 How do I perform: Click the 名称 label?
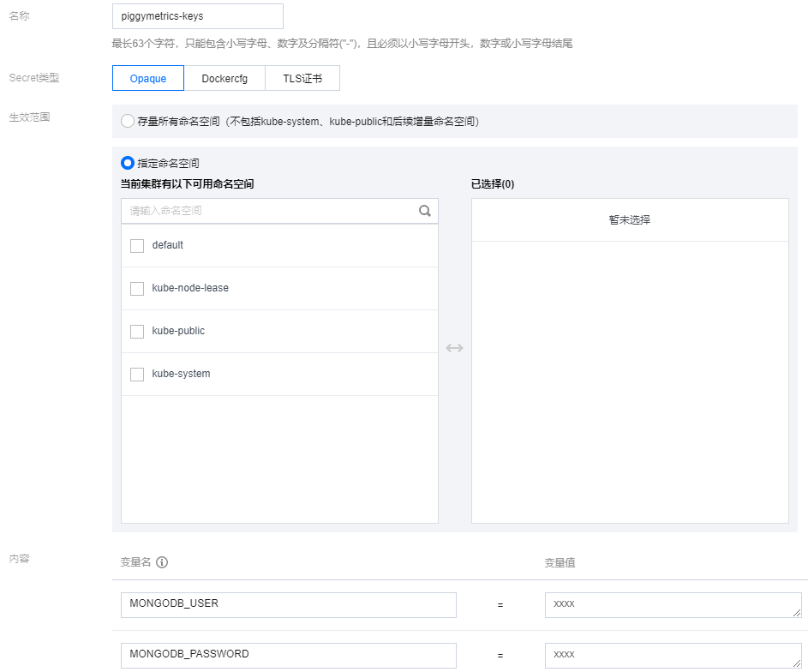point(19,16)
